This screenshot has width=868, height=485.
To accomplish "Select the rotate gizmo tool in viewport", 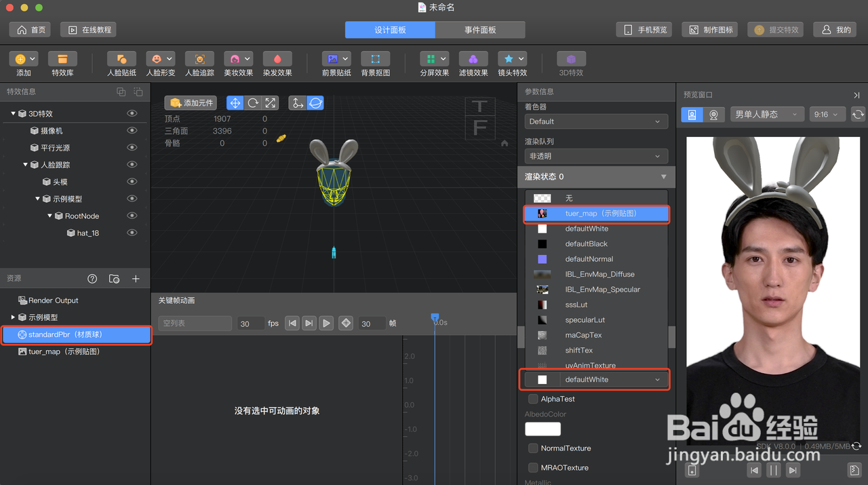I will [x=253, y=103].
